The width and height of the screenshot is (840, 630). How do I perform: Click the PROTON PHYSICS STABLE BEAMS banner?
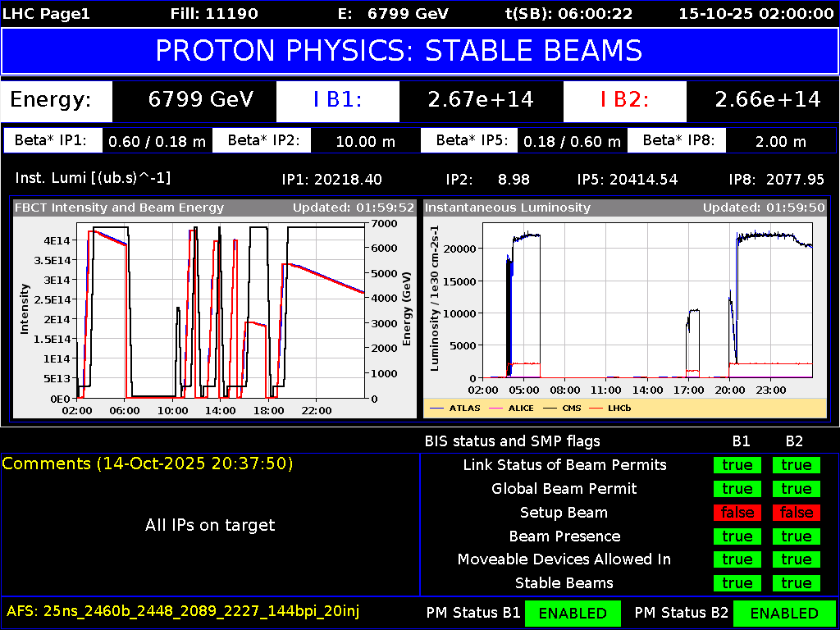point(420,51)
